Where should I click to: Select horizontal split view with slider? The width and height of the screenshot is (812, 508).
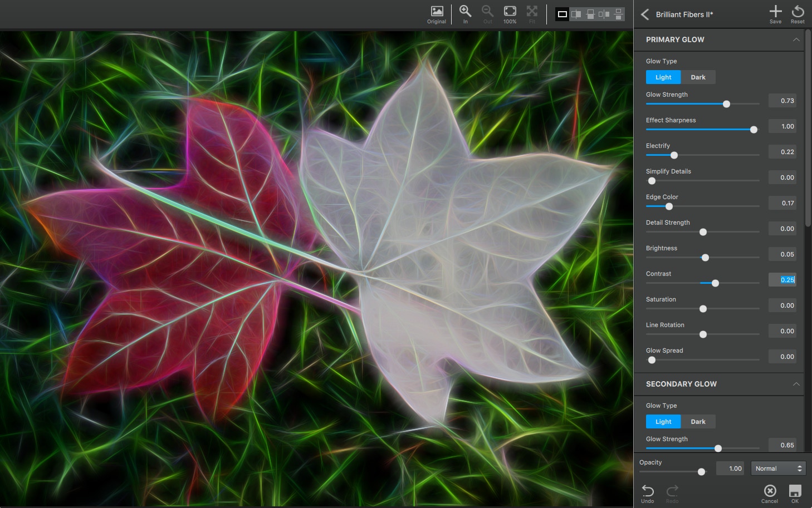[590, 14]
